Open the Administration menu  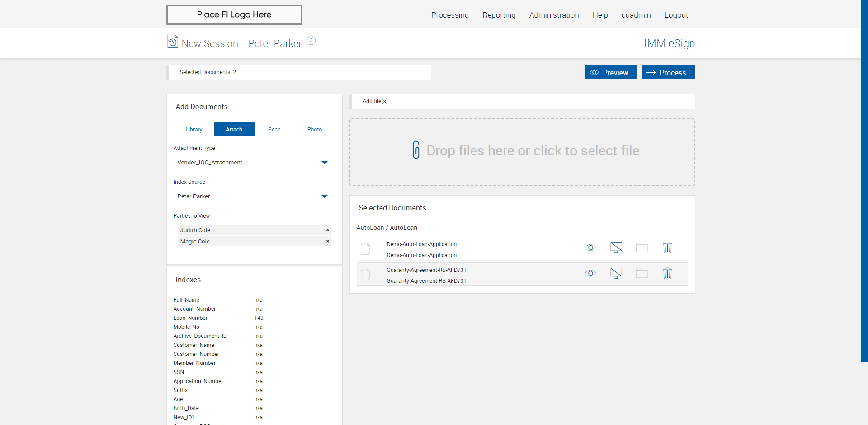pos(554,15)
